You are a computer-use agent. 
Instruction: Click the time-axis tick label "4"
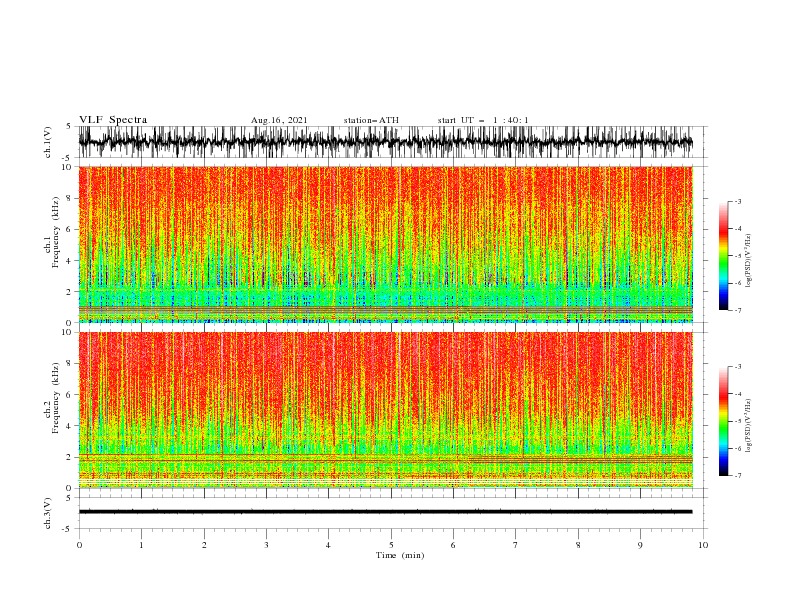(x=328, y=545)
